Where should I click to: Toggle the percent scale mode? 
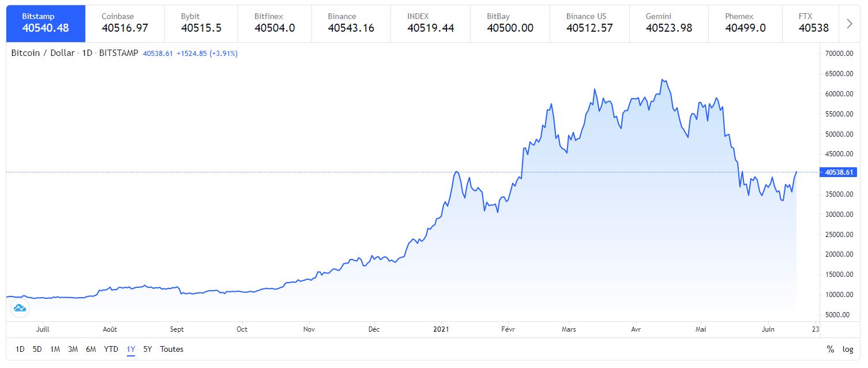pos(831,349)
